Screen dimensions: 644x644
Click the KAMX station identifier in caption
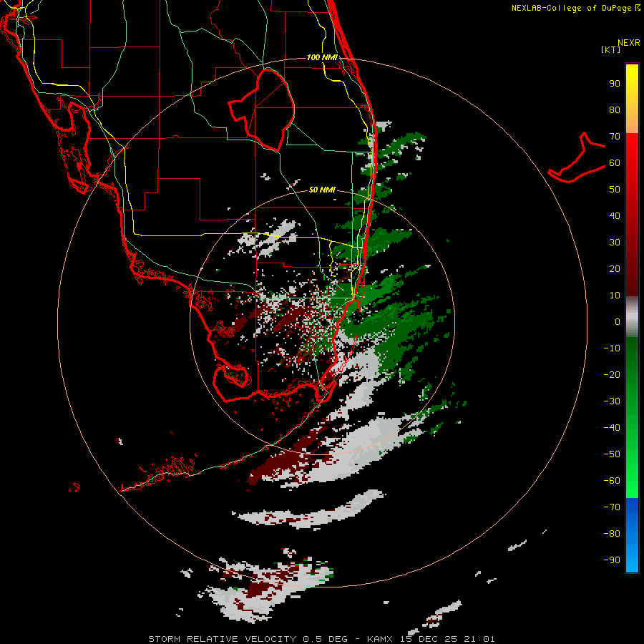click(380, 639)
